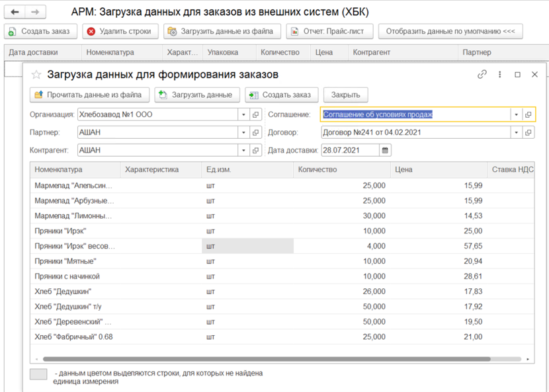The width and height of the screenshot is (549, 392).
Task: Star this form as favorite
Action: click(x=36, y=75)
